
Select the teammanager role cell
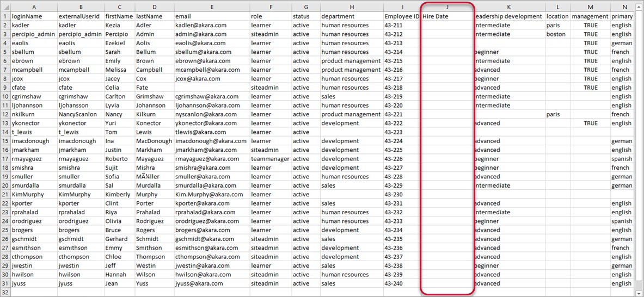tap(270, 159)
